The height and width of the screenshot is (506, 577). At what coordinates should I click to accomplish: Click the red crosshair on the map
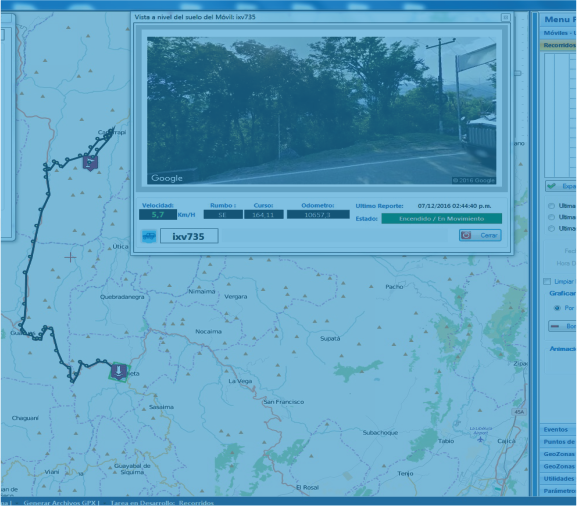(x=70, y=258)
